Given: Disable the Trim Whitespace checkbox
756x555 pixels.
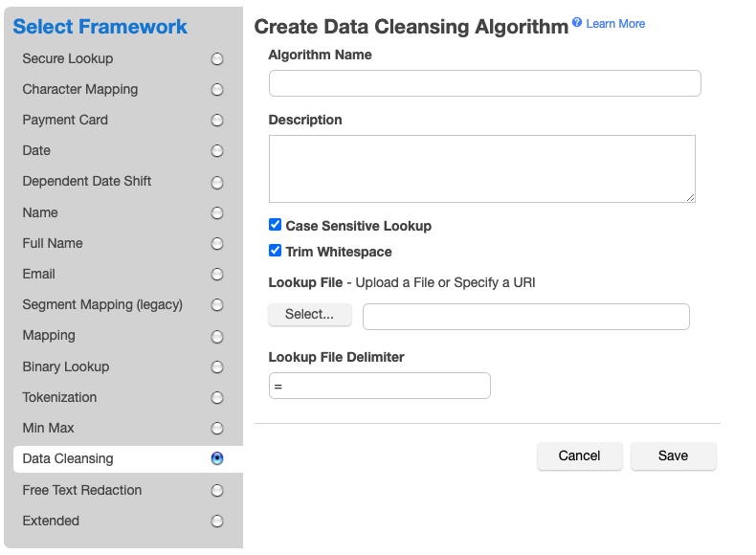Looking at the screenshot, I should pos(276,251).
